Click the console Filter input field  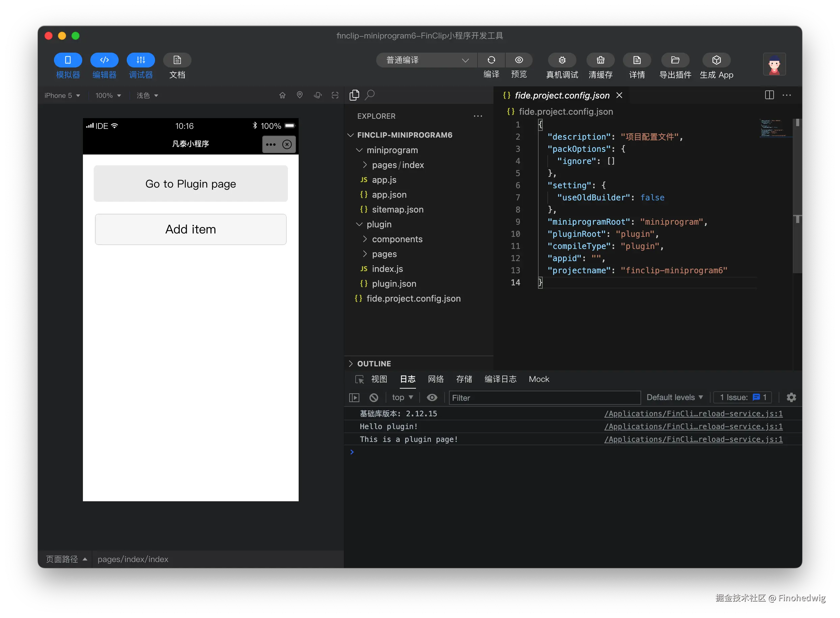coord(544,398)
